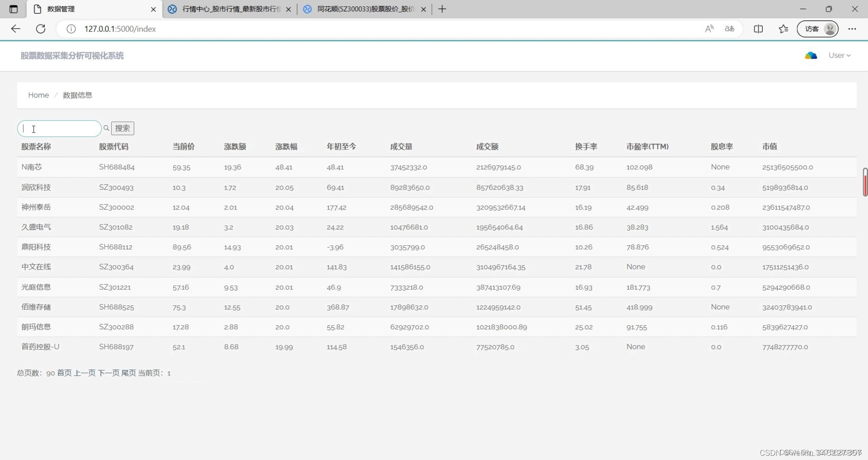Click the weather cloud icon in the navbar
Viewport: 868px width, 460px height.
811,55
